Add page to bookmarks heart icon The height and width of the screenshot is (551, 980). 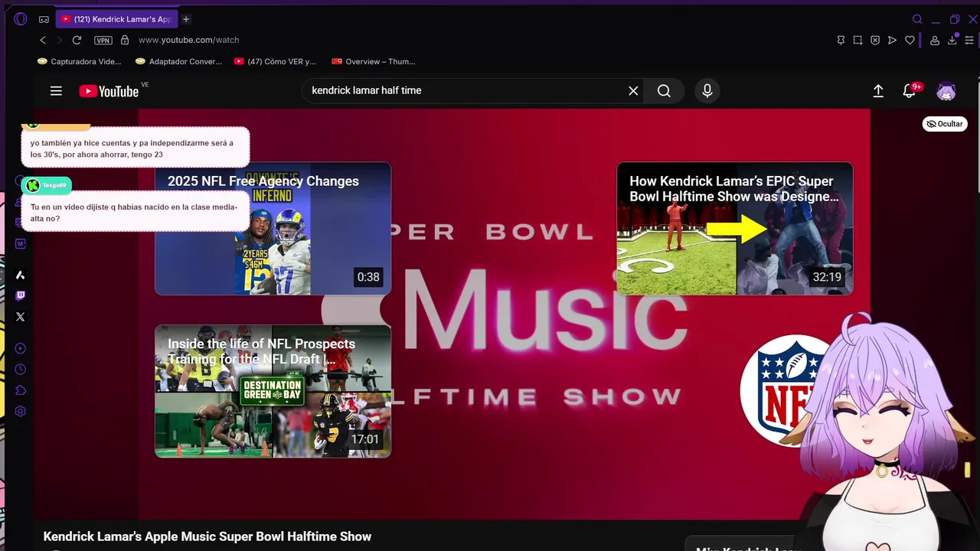(910, 40)
